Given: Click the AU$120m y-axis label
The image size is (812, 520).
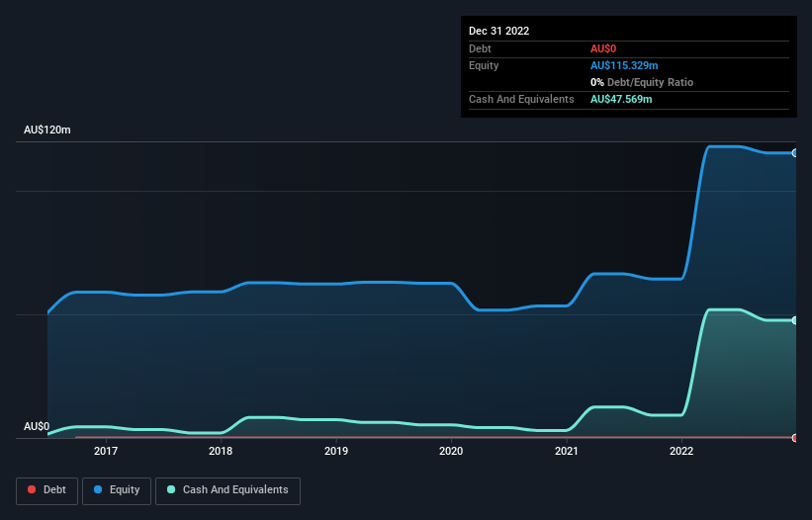Looking at the screenshot, I should coord(47,130).
